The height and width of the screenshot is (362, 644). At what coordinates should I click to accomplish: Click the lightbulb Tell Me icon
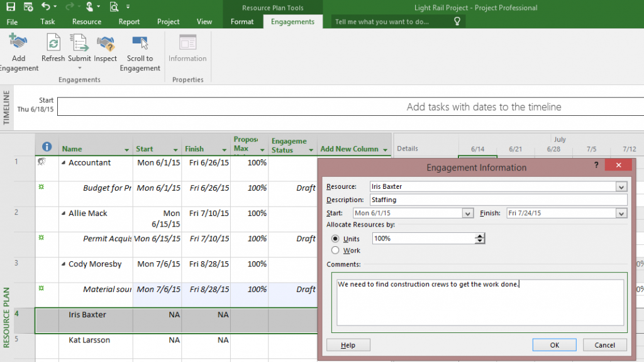coord(457,21)
